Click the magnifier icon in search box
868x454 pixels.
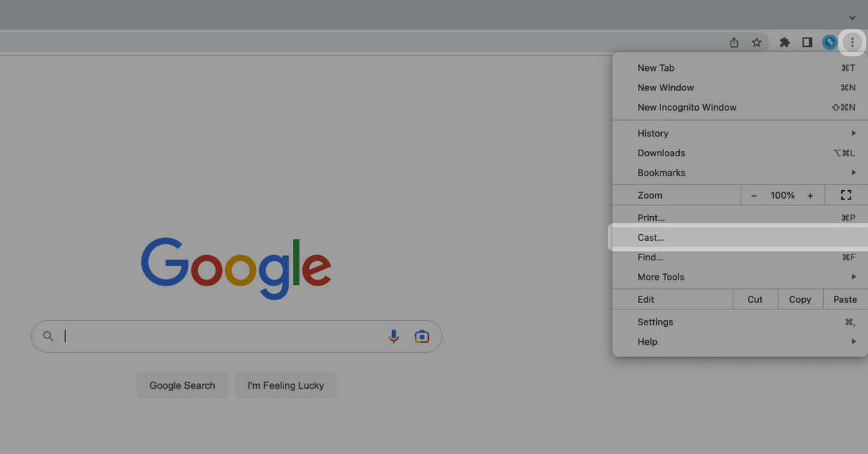click(x=48, y=336)
